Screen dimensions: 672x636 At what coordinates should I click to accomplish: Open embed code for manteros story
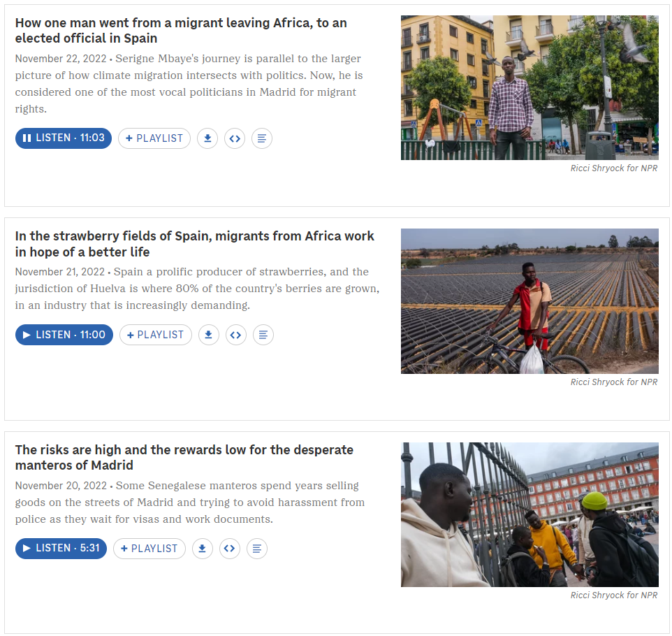pyautogui.click(x=229, y=549)
